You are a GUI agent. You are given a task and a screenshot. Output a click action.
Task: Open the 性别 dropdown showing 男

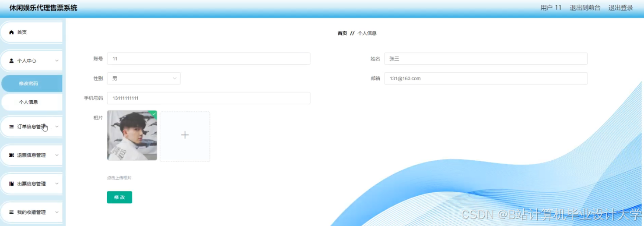[x=143, y=78]
